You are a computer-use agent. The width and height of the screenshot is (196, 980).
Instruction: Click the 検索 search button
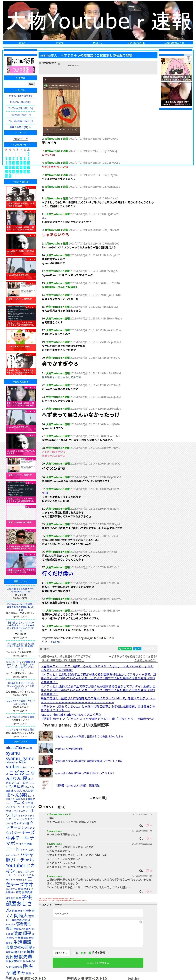pos(31,84)
